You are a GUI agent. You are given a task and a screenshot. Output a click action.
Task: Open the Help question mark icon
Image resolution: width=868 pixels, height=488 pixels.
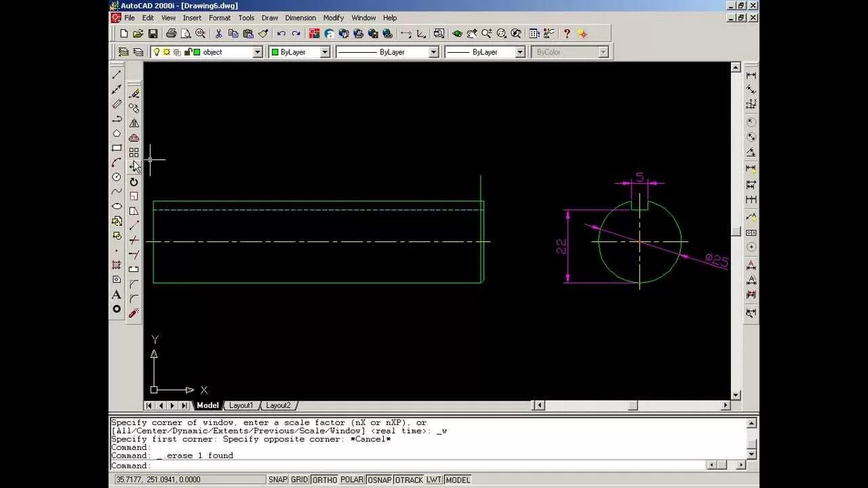(x=567, y=33)
